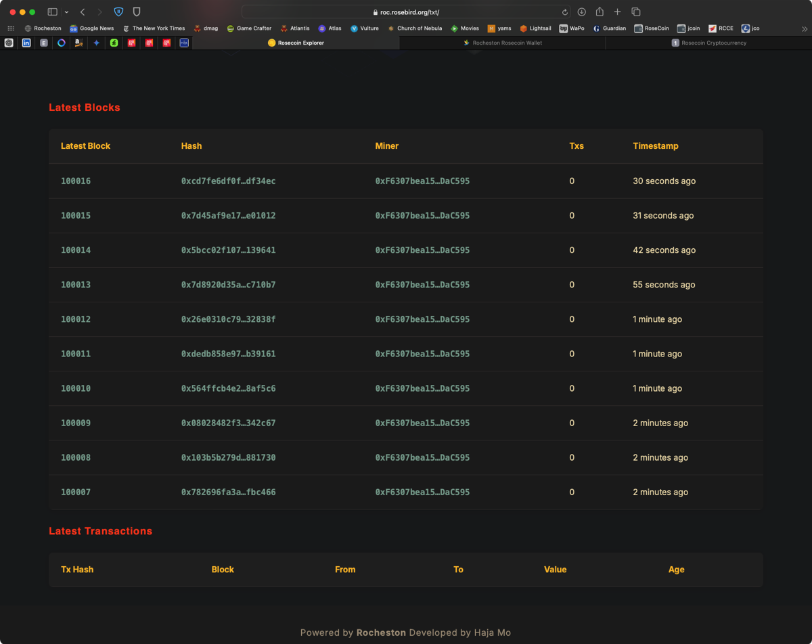
Task: Open a new tab with the plus button
Action: (x=617, y=12)
